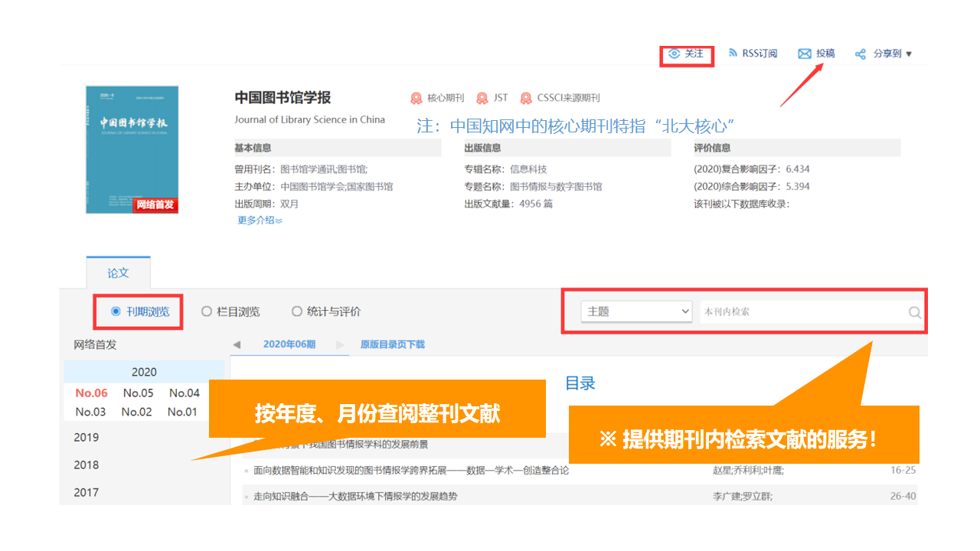
Task: Click the 核心期刊 badge icon
Action: [x=416, y=98]
